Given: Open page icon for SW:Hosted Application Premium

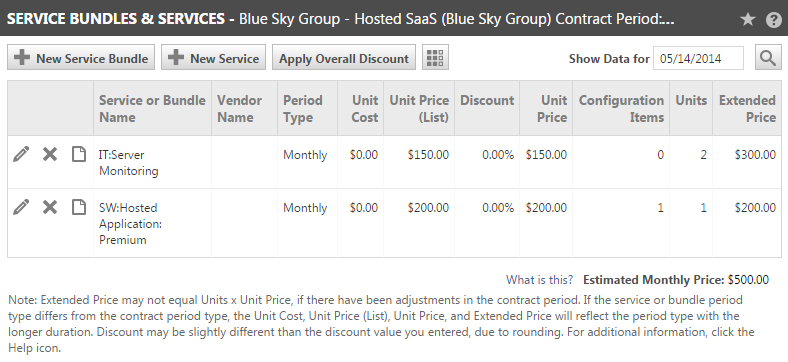Looking at the screenshot, I should pyautogui.click(x=78, y=207).
